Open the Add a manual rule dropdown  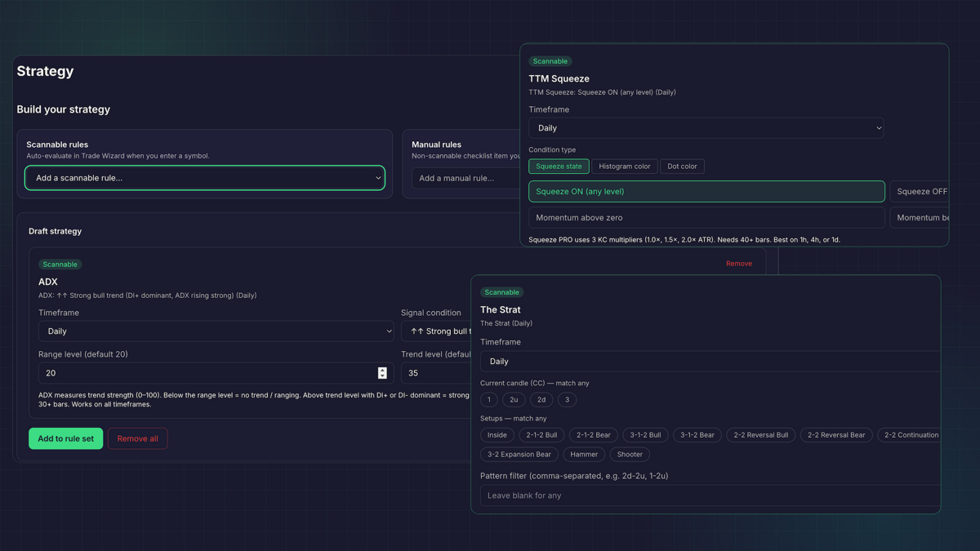point(465,178)
